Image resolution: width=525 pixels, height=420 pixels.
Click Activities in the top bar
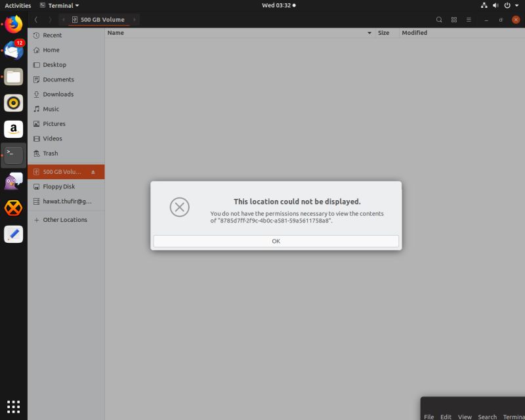(x=18, y=5)
